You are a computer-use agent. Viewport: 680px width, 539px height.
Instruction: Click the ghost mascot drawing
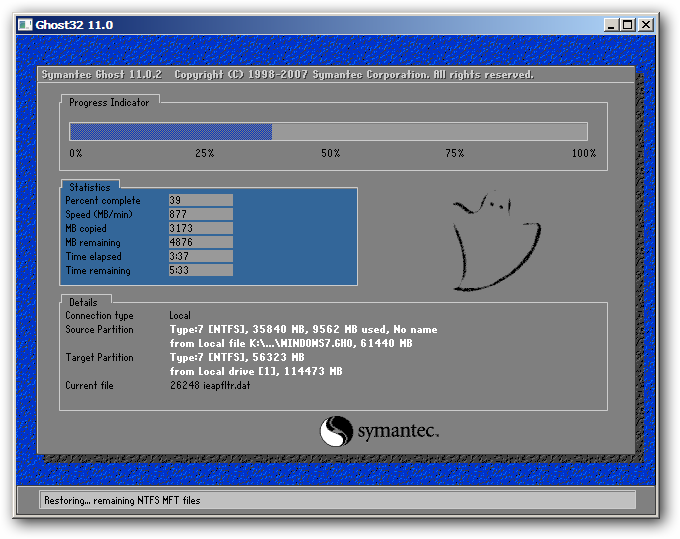[497, 241]
